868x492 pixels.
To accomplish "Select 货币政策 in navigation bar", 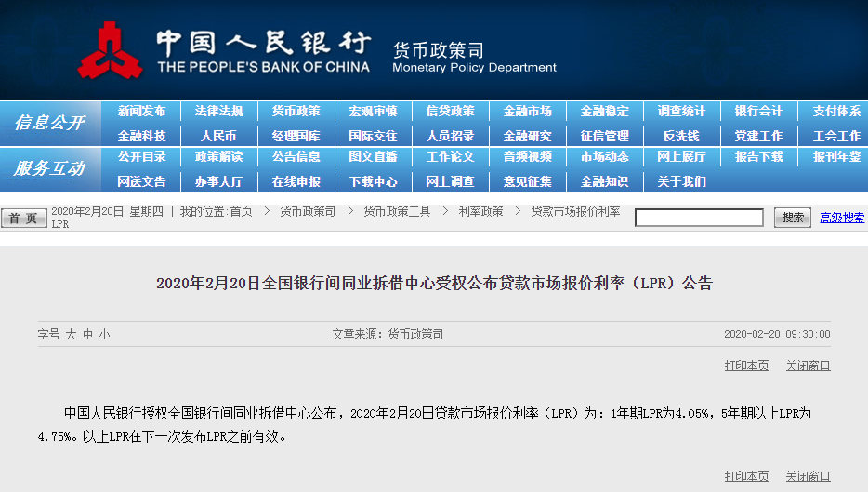I will 296,112.
